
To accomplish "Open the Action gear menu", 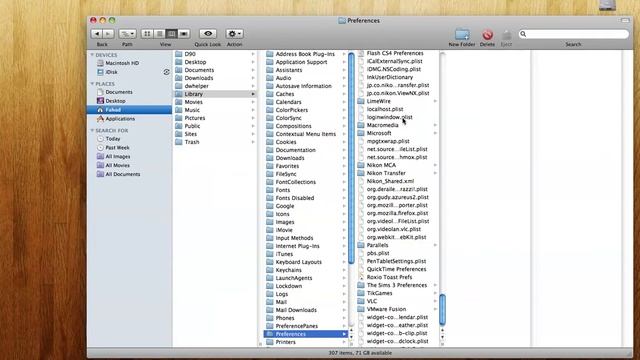I will (234, 34).
